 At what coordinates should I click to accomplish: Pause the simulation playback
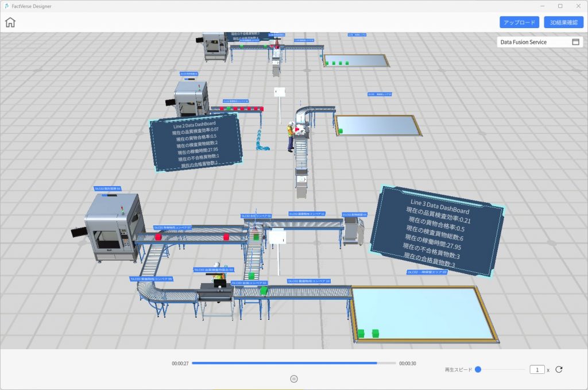[x=294, y=379]
